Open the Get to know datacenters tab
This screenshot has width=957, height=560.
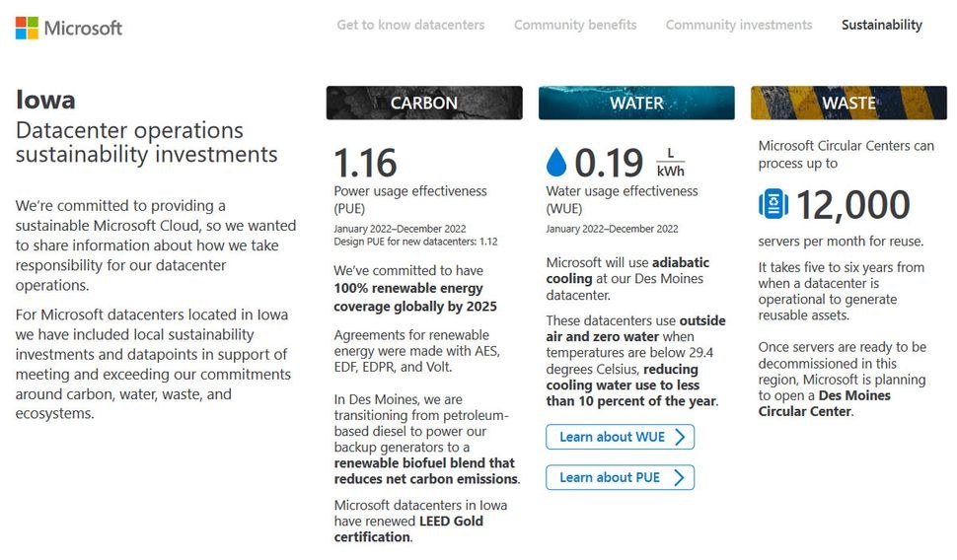pos(410,25)
